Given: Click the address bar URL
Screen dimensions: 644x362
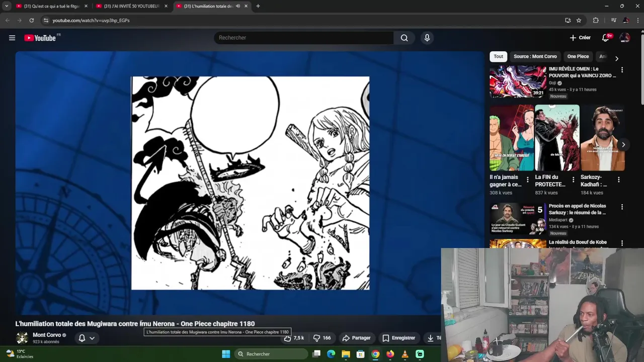Looking at the screenshot, I should click(91, 20).
